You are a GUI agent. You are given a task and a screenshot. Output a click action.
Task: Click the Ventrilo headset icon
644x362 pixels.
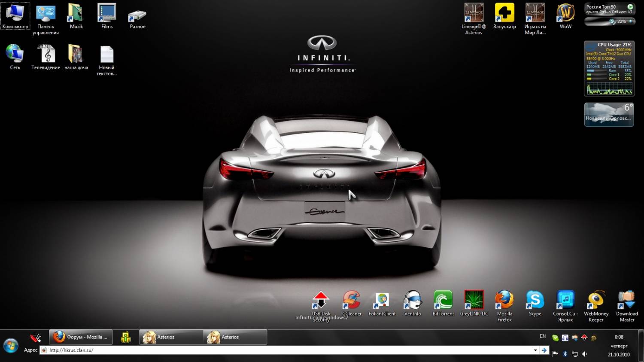pos(413,301)
